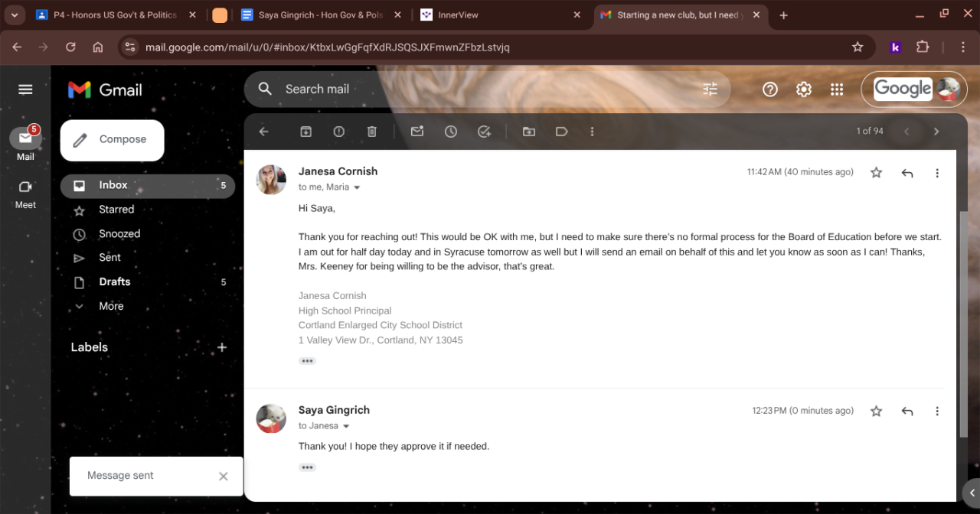The image size is (980, 514).
Task: Bookmark this page star
Action: click(x=857, y=47)
